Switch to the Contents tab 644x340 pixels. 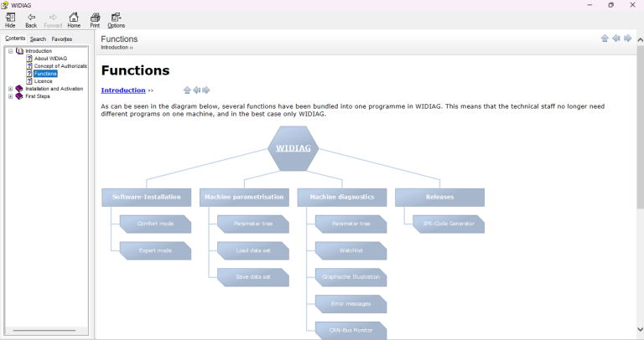[x=15, y=39]
